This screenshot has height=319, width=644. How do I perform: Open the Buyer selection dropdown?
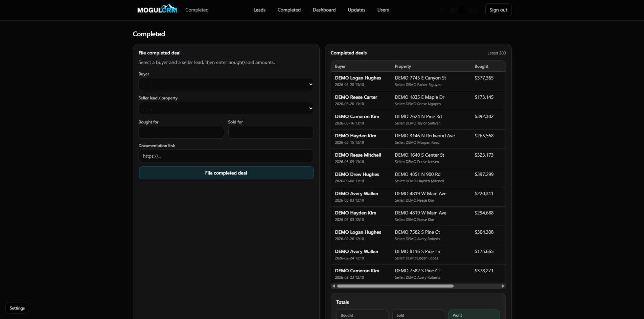(x=226, y=84)
